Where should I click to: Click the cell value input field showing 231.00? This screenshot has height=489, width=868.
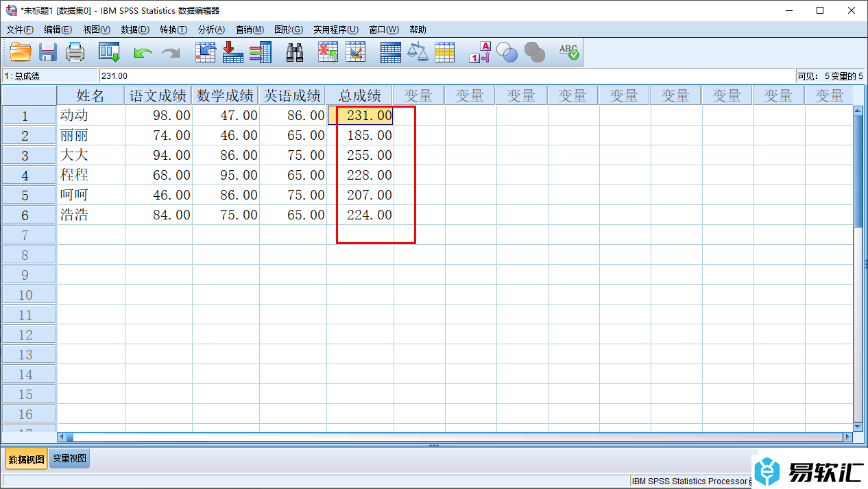click(446, 75)
